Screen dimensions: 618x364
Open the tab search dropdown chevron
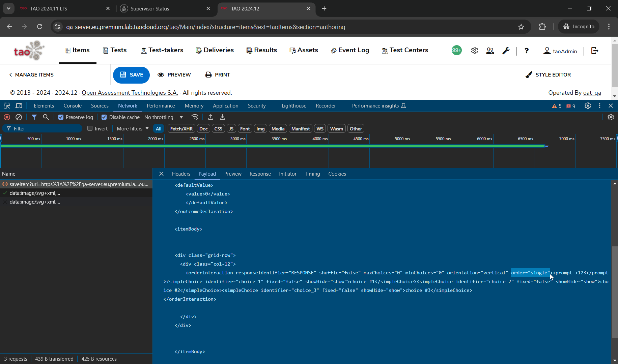pos(8,8)
